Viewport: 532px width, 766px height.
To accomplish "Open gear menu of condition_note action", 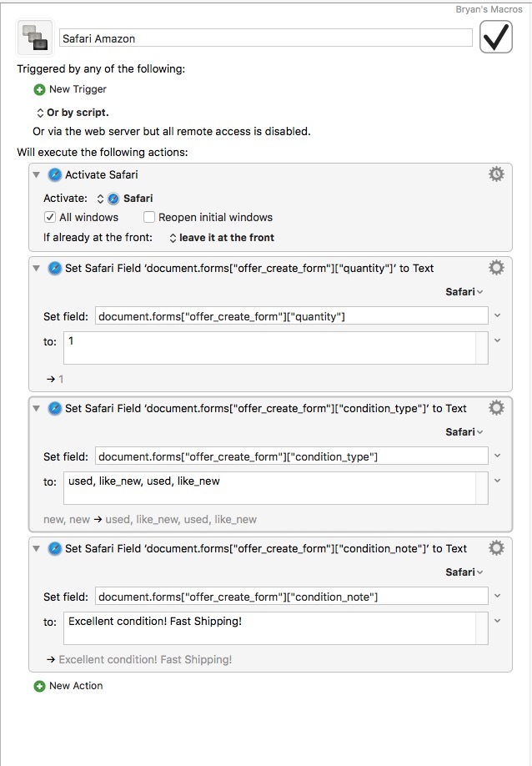I will click(496, 548).
